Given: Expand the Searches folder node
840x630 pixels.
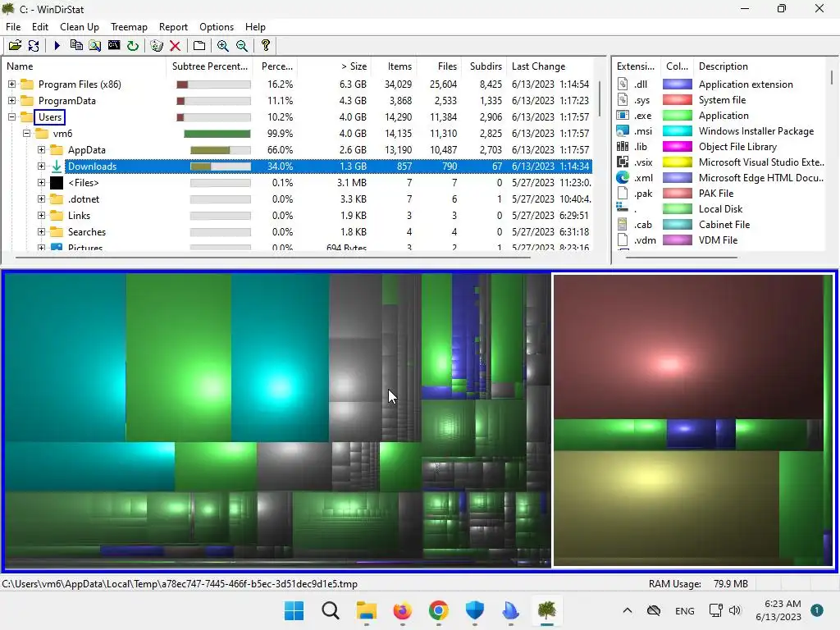Looking at the screenshot, I should [41, 232].
